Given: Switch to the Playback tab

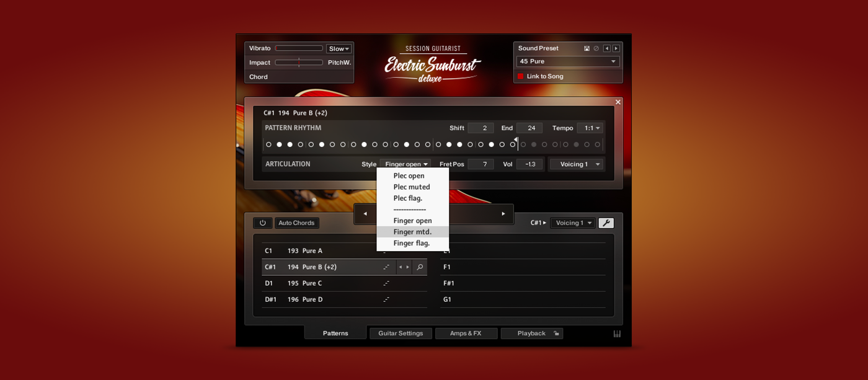Looking at the screenshot, I should (x=531, y=334).
